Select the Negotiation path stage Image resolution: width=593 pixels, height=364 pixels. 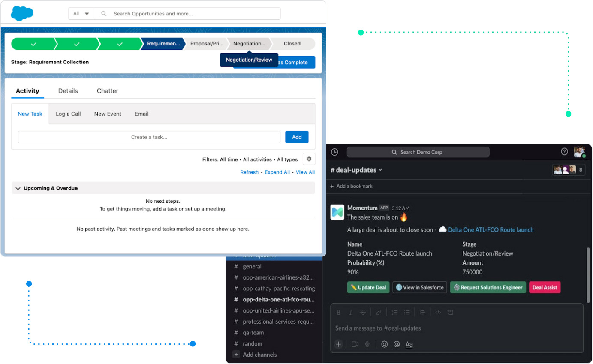(x=250, y=43)
